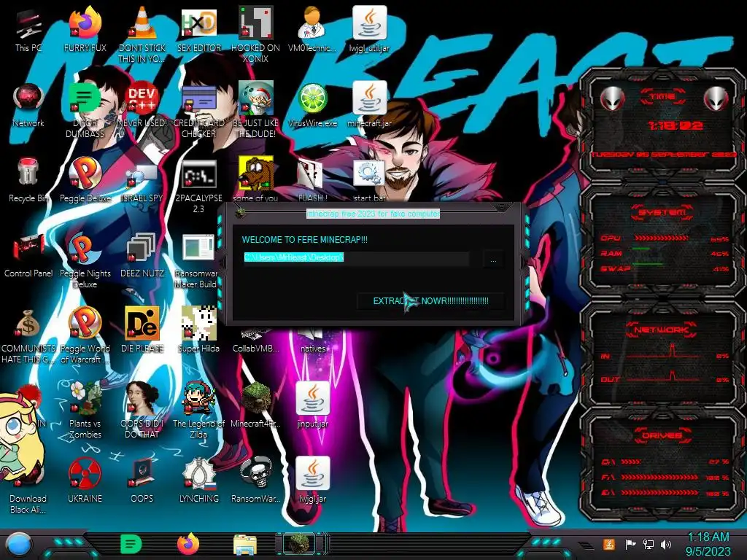Open File Explorer from the taskbar
The image size is (747, 560).
(245, 545)
